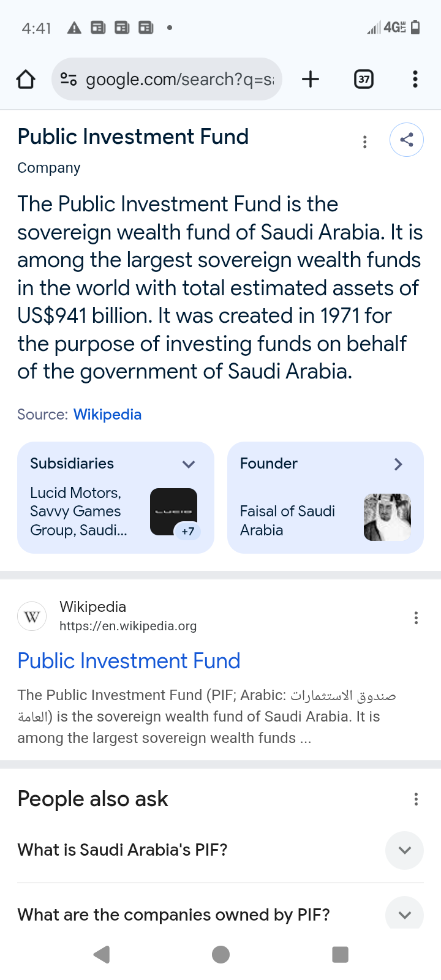Open Public Investment Fund Wikipedia result title
Screen dimensions: 441x980
point(129,661)
